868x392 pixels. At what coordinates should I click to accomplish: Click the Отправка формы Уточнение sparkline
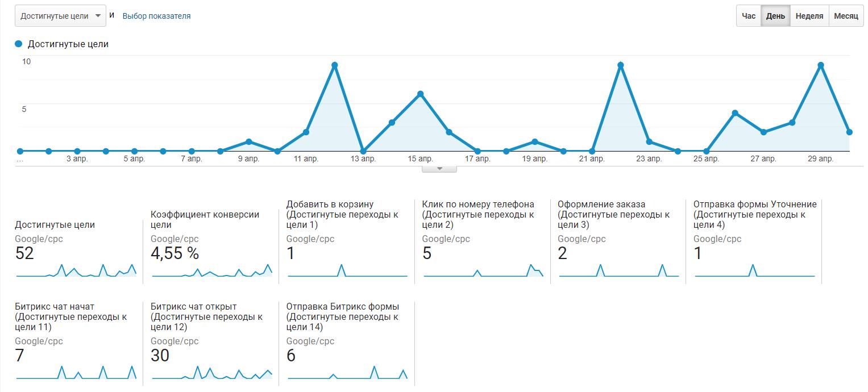point(755,270)
